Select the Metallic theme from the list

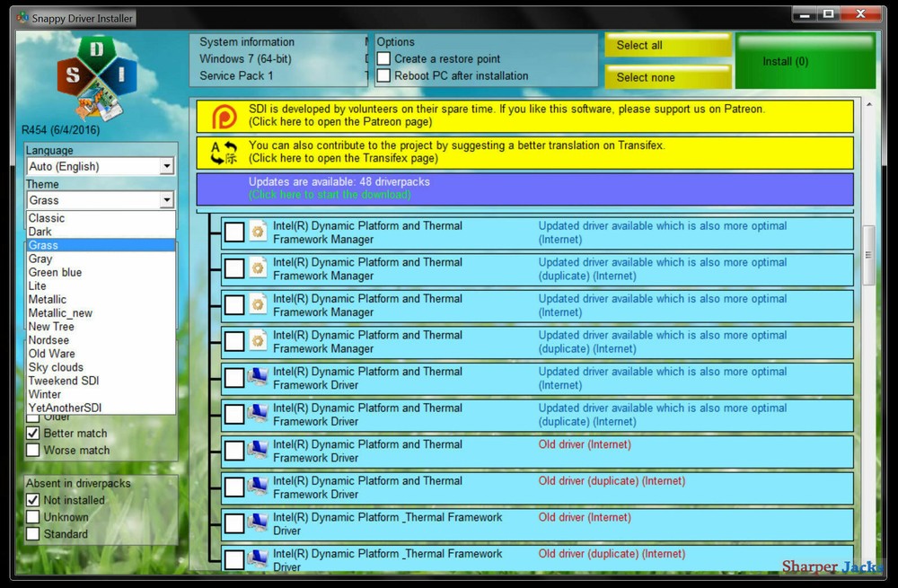pos(48,299)
